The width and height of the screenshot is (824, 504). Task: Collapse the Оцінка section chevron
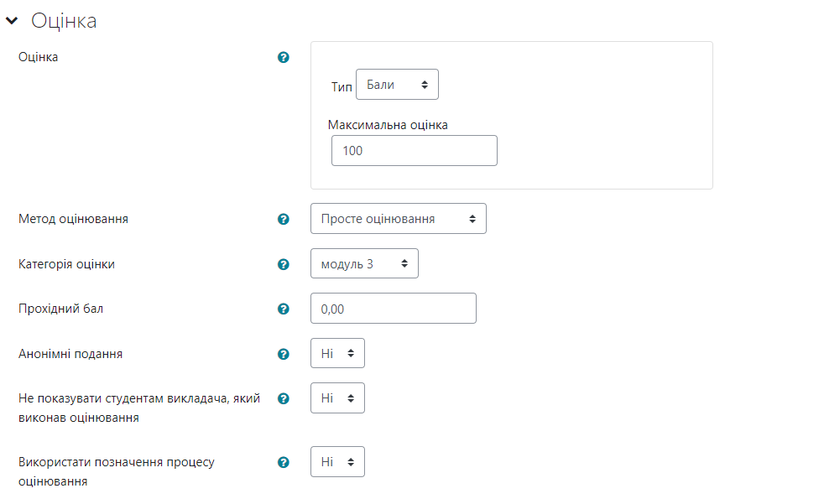(x=12, y=21)
